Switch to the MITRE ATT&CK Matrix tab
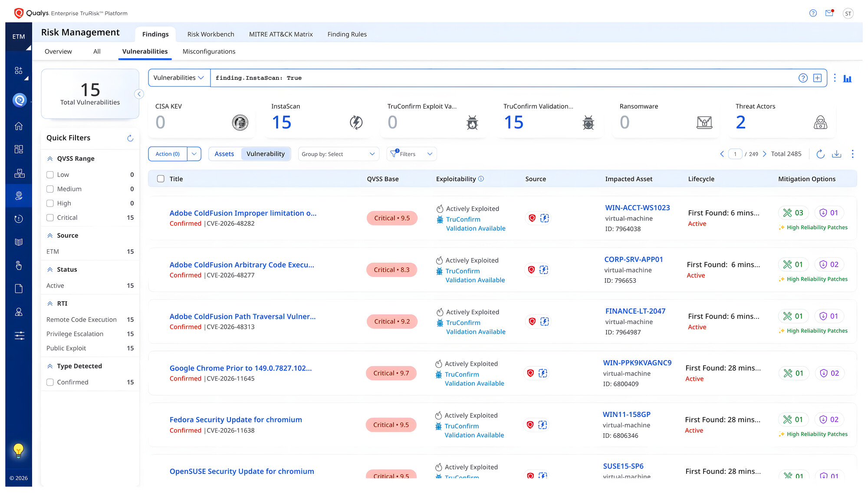The height and width of the screenshot is (493, 868). click(x=281, y=34)
